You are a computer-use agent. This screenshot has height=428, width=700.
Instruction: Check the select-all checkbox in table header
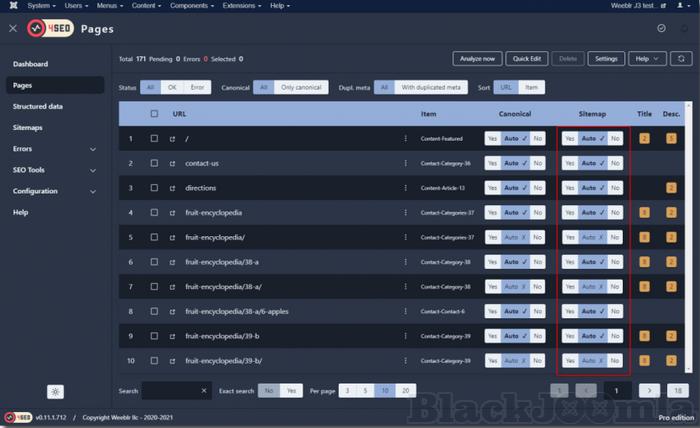click(154, 114)
